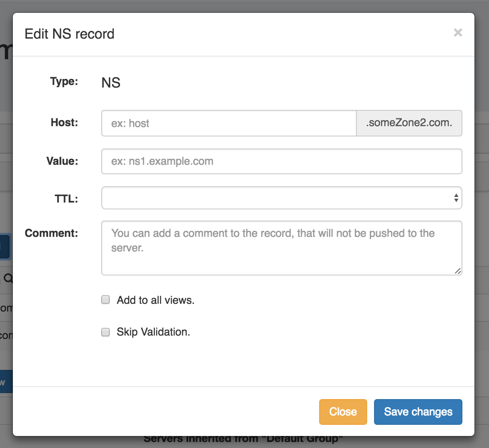Click the Save changes button

[418, 412]
